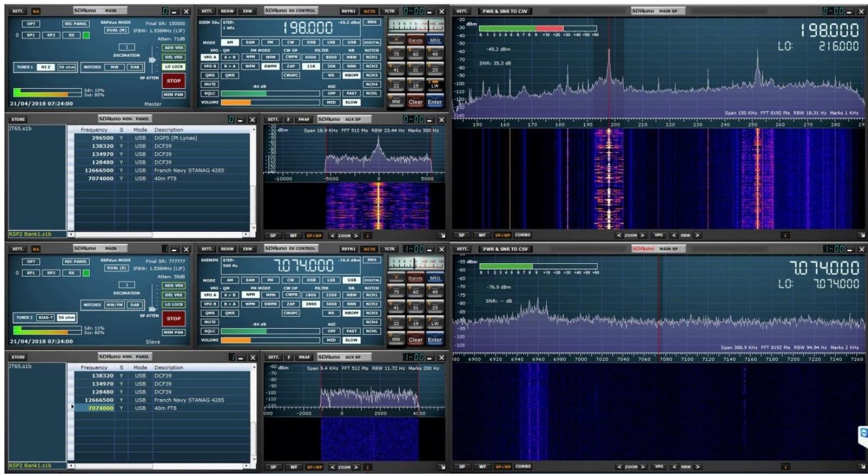Click ADD VRX in the Slave MAIN window
The width and height of the screenshot is (868, 474).
(x=174, y=286)
